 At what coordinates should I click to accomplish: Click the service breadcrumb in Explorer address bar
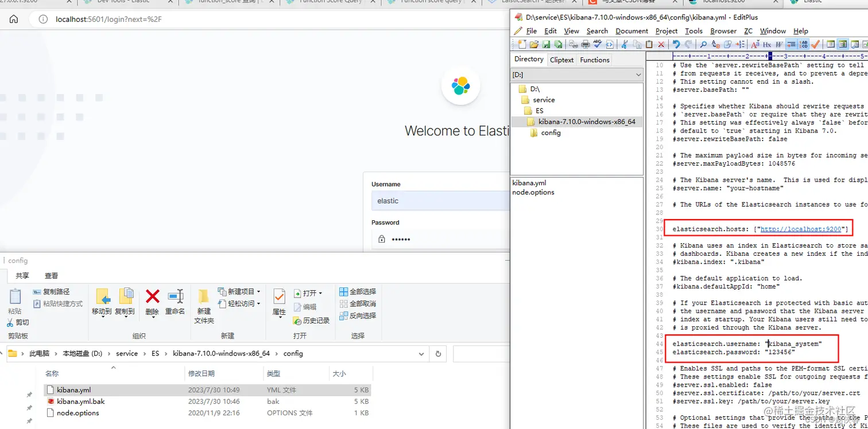[x=127, y=354]
